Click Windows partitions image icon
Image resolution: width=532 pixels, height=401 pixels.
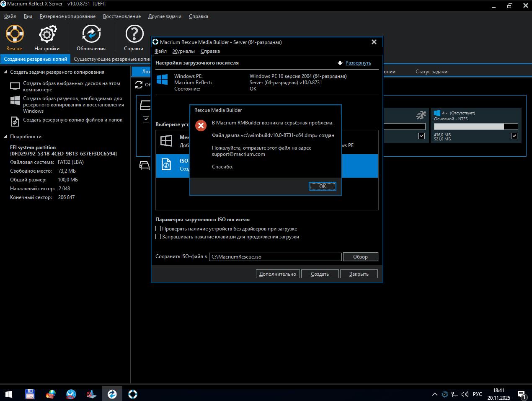coord(15,101)
